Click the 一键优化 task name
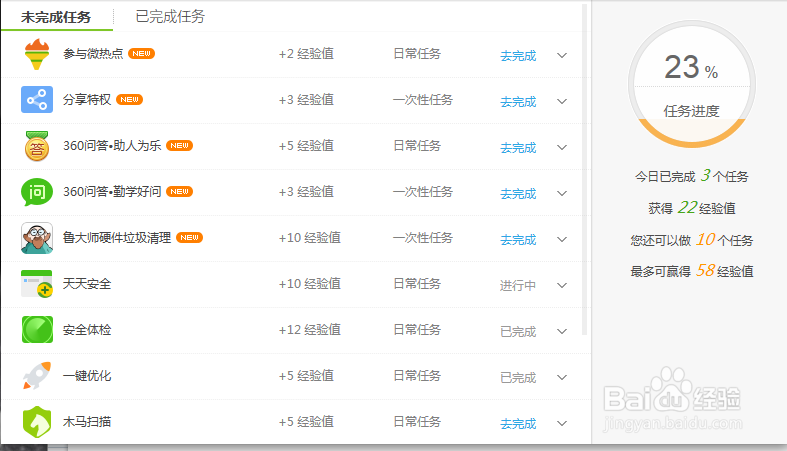The width and height of the screenshot is (787, 451). coord(87,375)
